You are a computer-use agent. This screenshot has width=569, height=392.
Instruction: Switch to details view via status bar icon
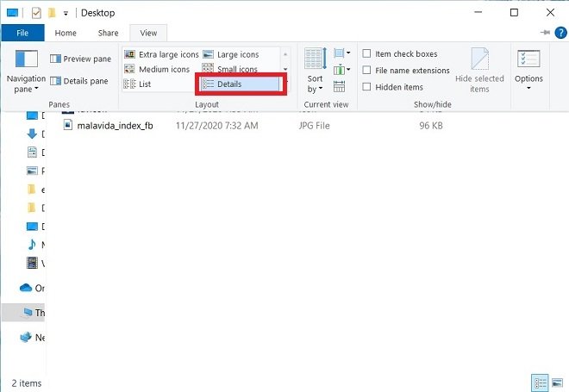point(540,383)
